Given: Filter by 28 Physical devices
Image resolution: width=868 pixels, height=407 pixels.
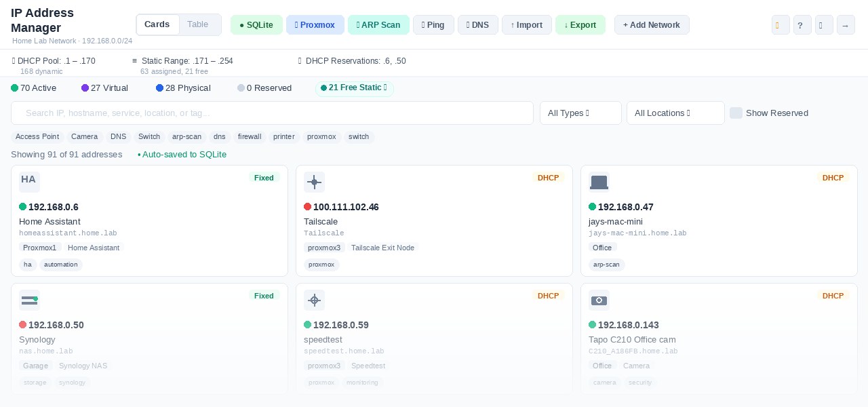Looking at the screenshot, I should click(x=183, y=88).
